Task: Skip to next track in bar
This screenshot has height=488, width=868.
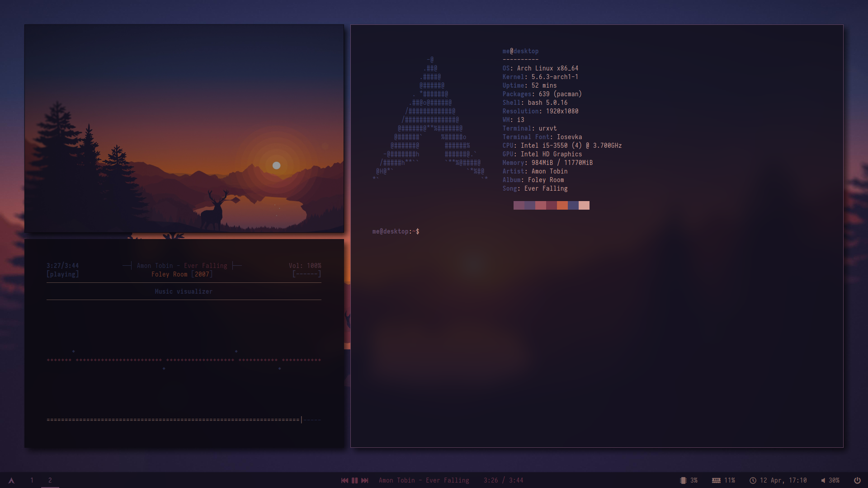Action: [x=365, y=480]
